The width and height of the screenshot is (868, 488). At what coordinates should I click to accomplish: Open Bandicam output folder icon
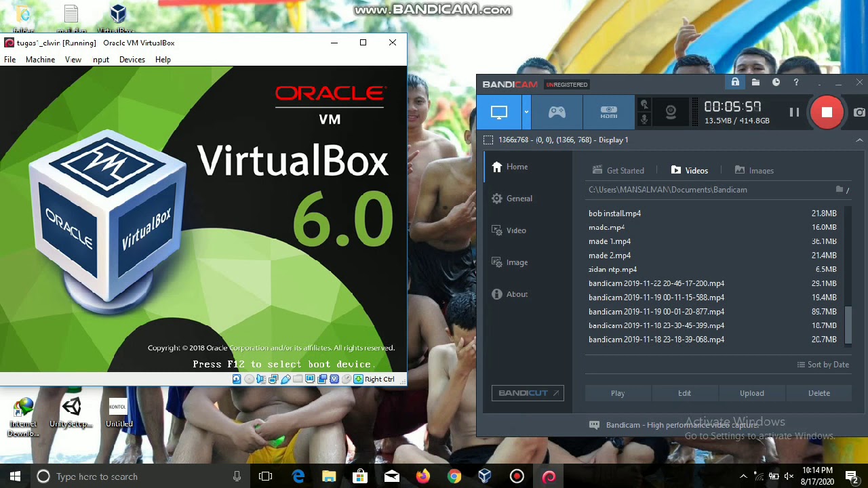[x=755, y=83]
